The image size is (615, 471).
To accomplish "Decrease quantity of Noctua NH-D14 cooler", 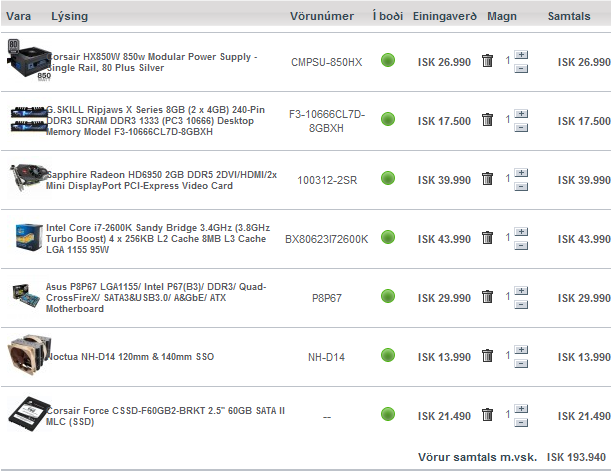I will [x=521, y=364].
